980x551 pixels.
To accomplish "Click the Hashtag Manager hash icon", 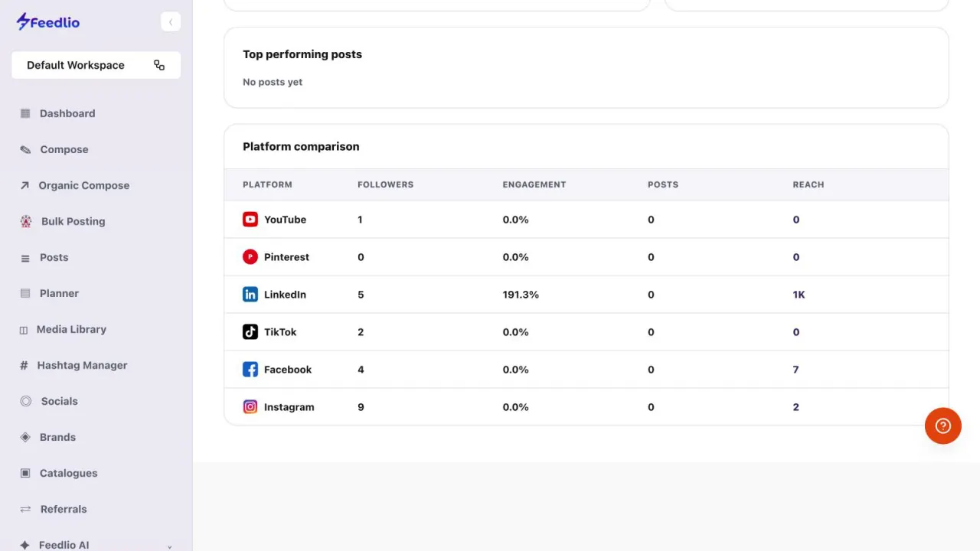I will (24, 365).
